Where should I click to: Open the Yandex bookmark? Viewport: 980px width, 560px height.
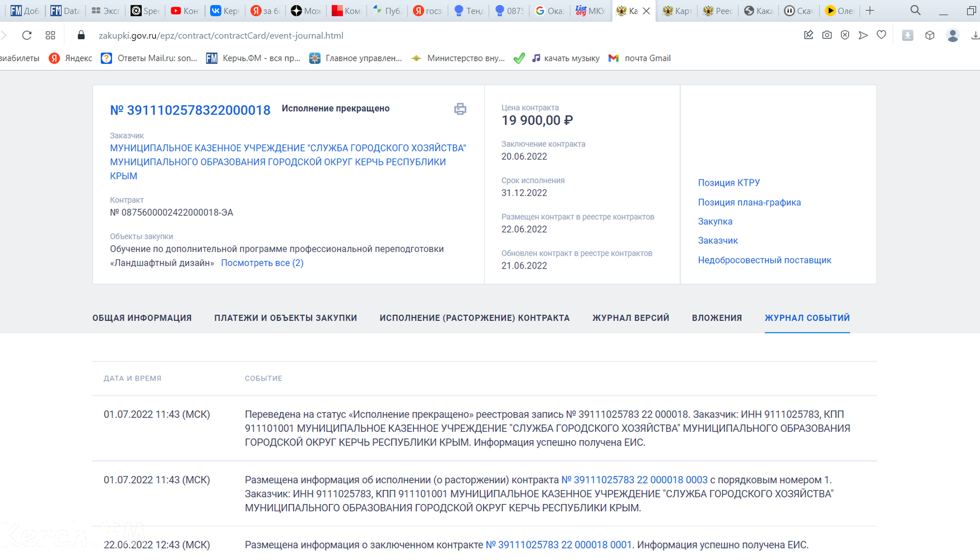pos(71,58)
